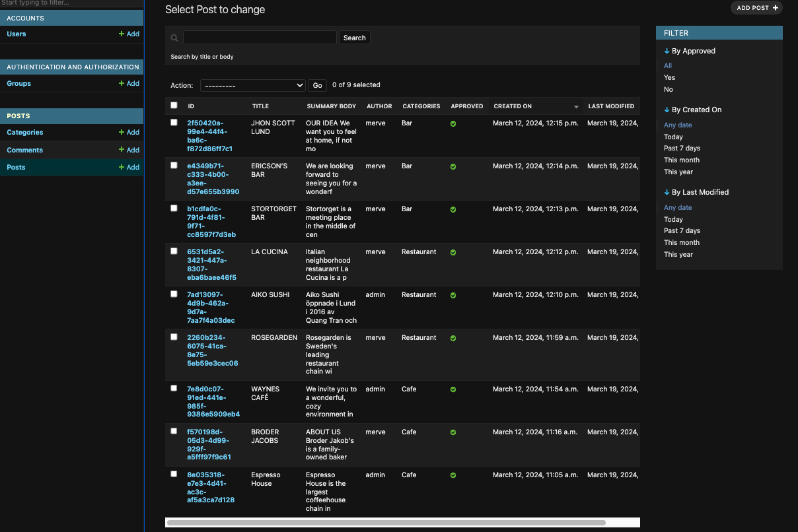Open post ID starting with e4349b71

[x=213, y=179]
